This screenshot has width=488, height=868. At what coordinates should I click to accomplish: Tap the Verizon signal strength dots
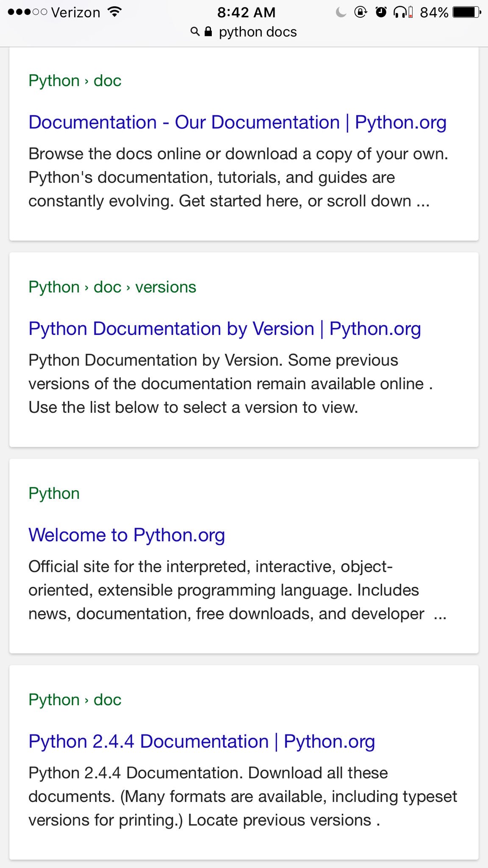[27, 12]
